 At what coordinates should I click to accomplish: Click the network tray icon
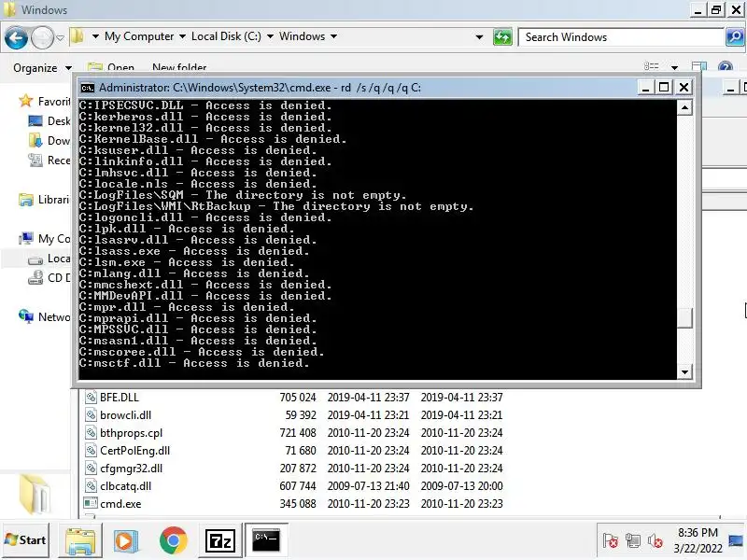point(633,540)
